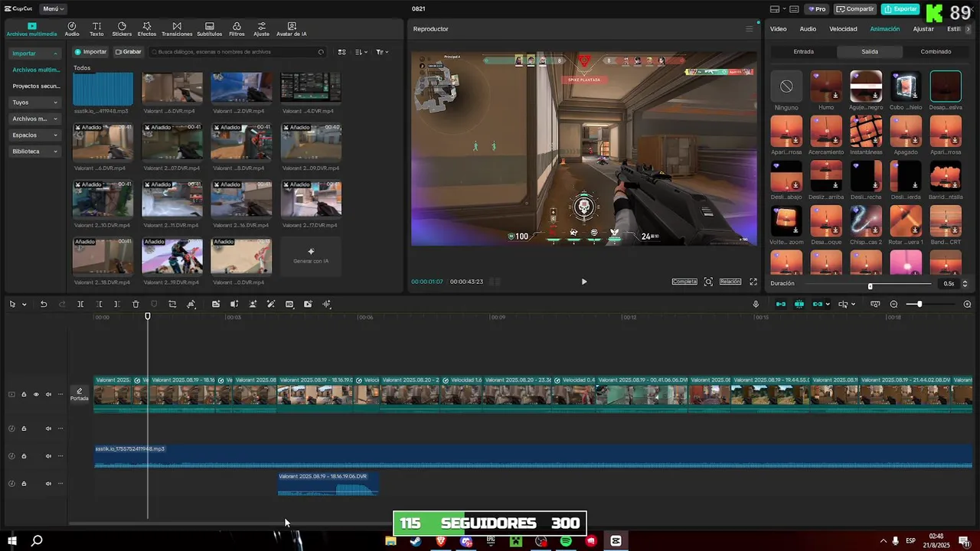Click the Pro upgrade button
Image resolution: width=980 pixels, height=551 pixels.
point(817,9)
